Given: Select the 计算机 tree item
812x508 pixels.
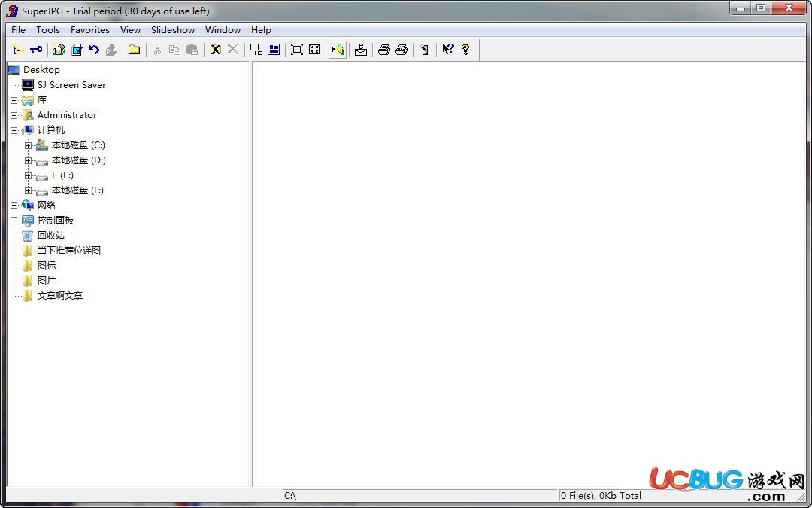Looking at the screenshot, I should click(51, 130).
